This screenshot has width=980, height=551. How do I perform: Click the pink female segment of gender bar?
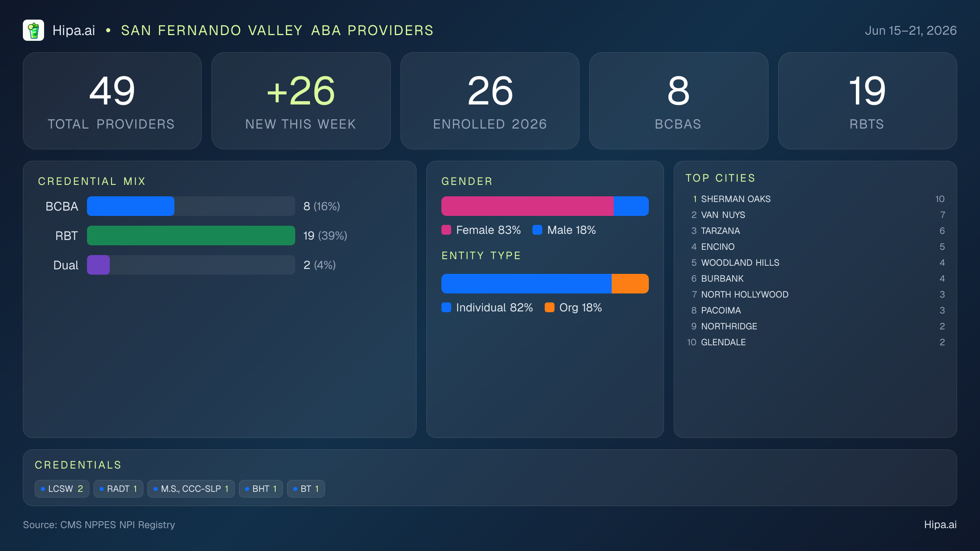tap(528, 206)
